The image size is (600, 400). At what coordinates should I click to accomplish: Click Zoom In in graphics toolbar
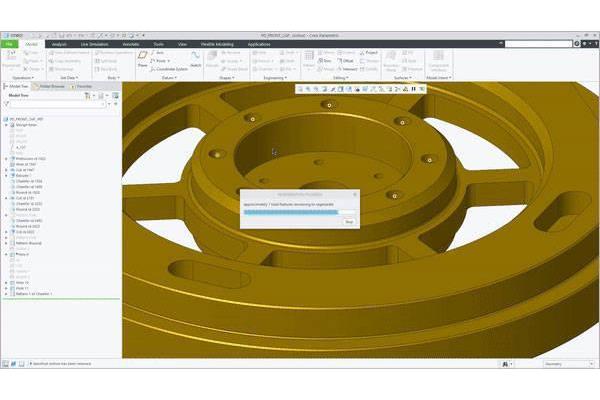(308, 89)
